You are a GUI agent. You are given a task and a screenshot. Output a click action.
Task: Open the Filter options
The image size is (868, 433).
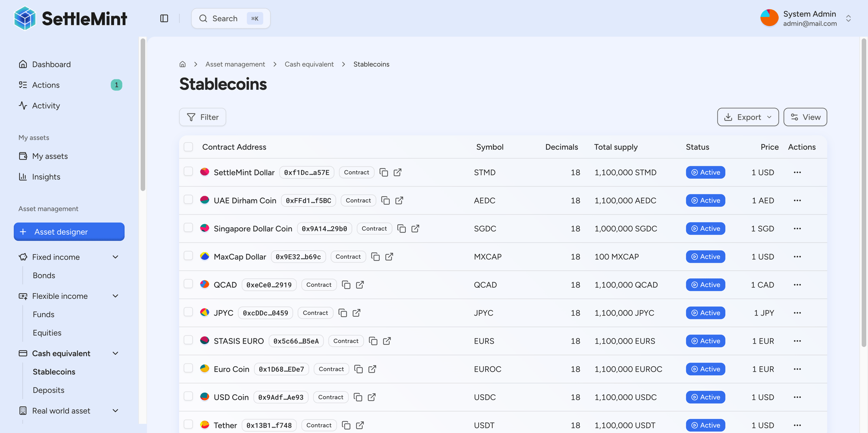[x=202, y=117]
